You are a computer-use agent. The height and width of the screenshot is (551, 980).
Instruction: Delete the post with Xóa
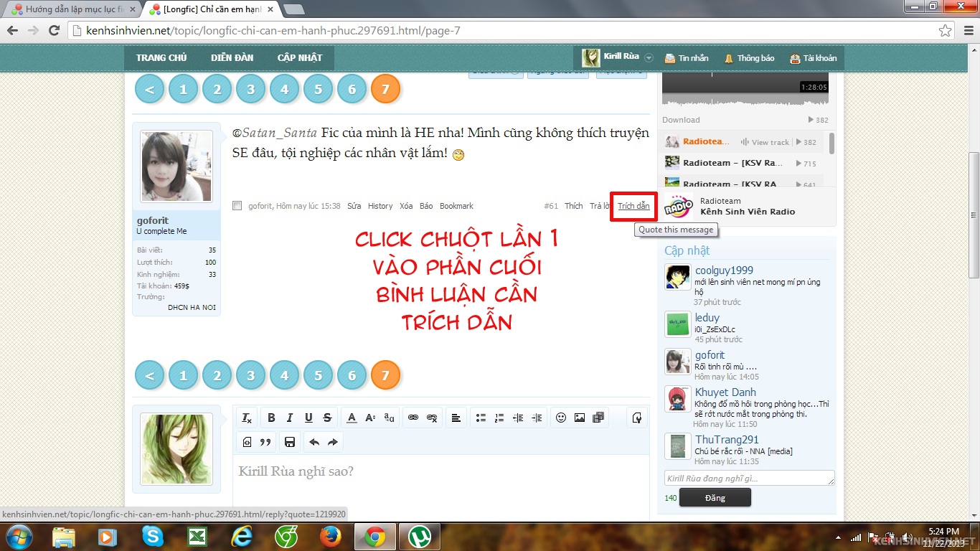pos(406,206)
